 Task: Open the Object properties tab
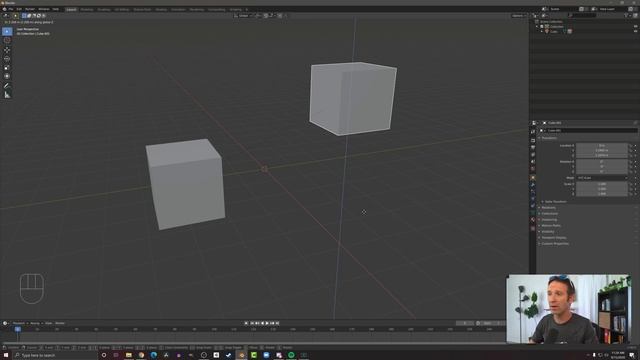point(533,178)
